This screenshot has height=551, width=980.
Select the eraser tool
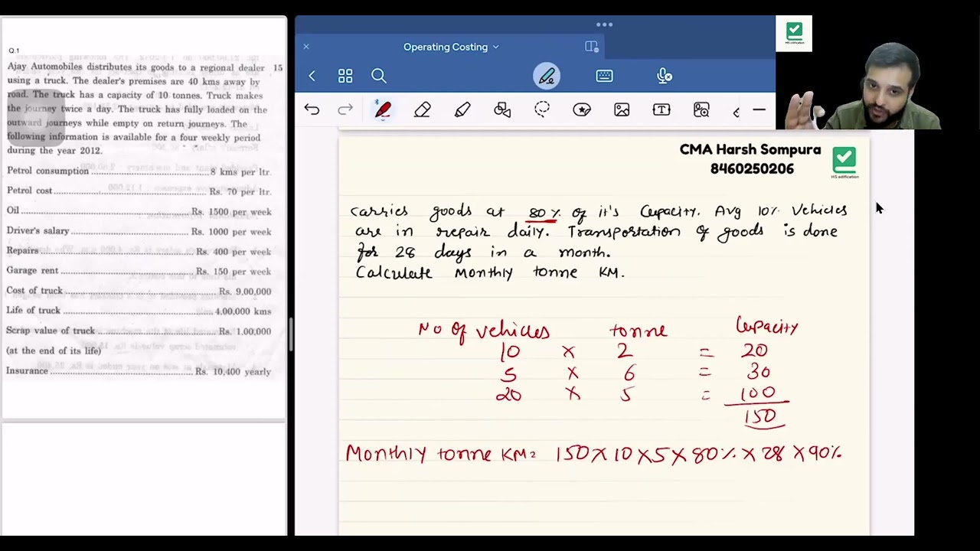[423, 110]
